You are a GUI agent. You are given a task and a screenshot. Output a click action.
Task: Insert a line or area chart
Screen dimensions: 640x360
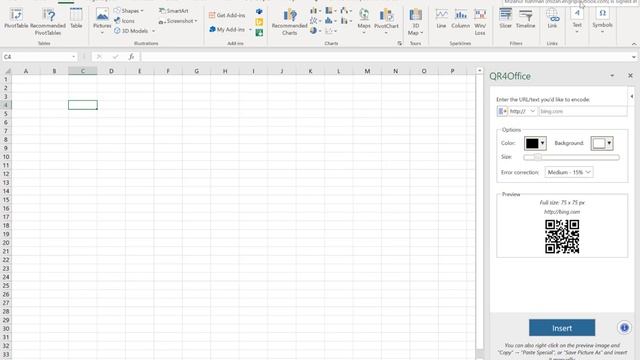(x=315, y=20)
